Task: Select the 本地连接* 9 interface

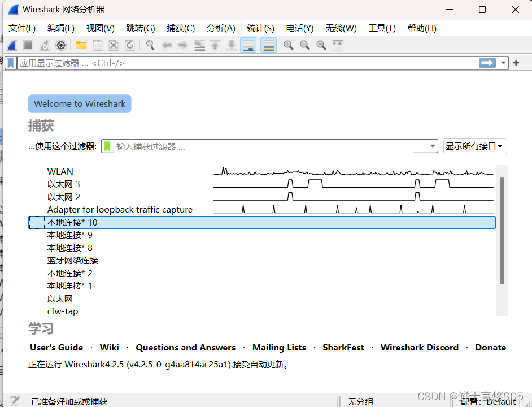Action: 261,235
